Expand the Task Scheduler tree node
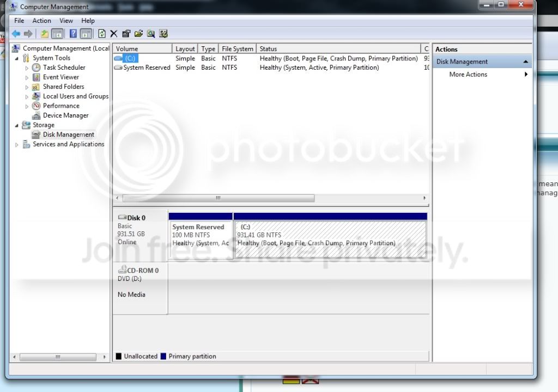This screenshot has width=558, height=392. coord(27,68)
